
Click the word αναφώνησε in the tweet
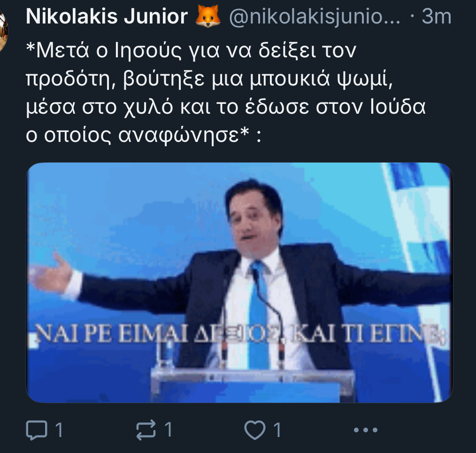178,135
